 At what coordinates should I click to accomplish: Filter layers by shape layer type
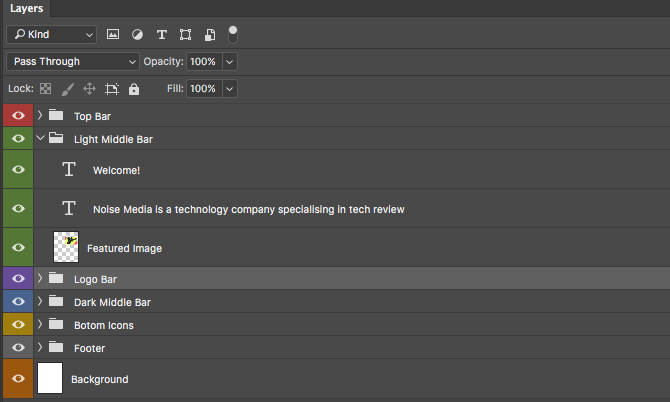click(x=186, y=34)
